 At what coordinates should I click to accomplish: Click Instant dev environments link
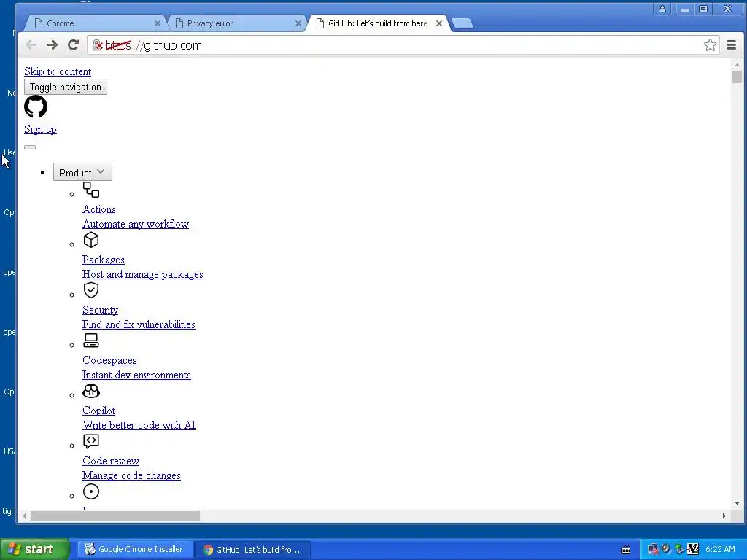pyautogui.click(x=136, y=375)
